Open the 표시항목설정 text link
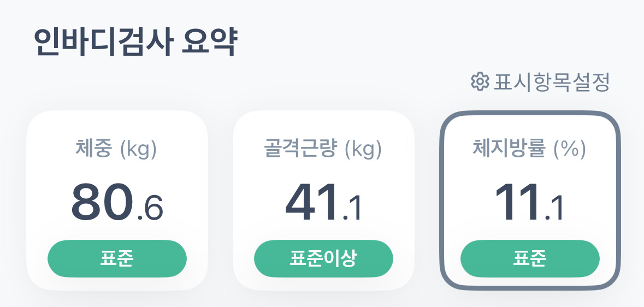 [551, 82]
